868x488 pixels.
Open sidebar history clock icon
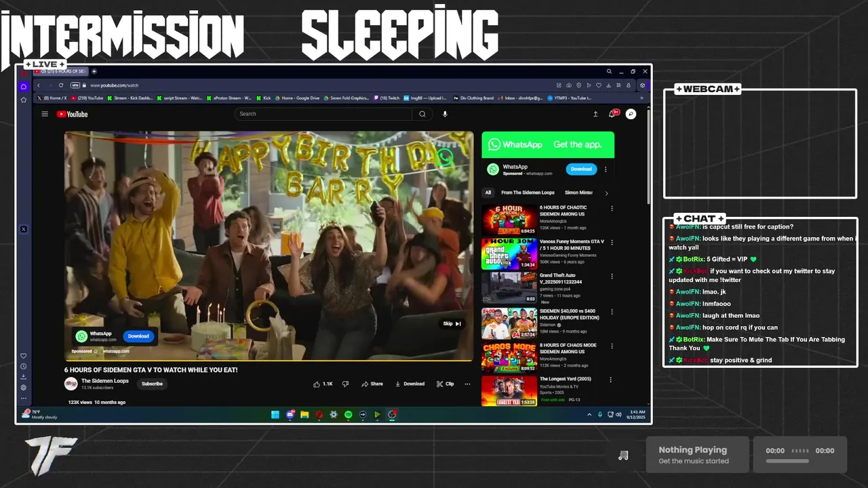click(24, 367)
